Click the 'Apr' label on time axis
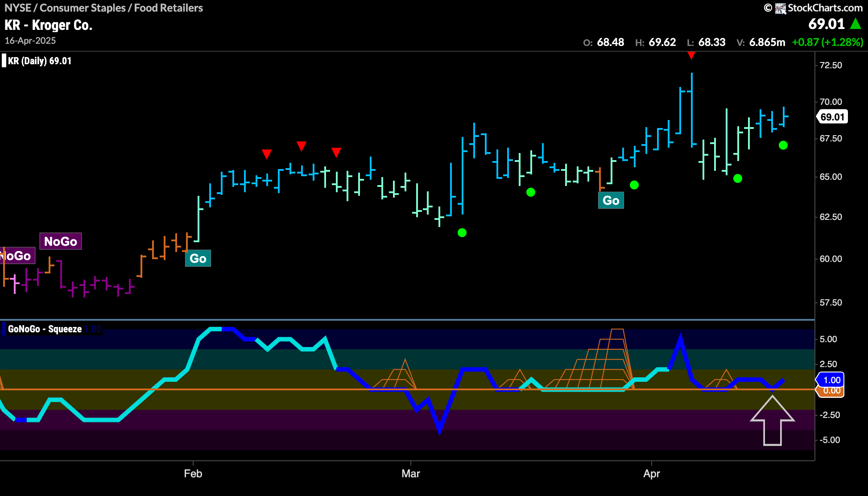 (651, 473)
